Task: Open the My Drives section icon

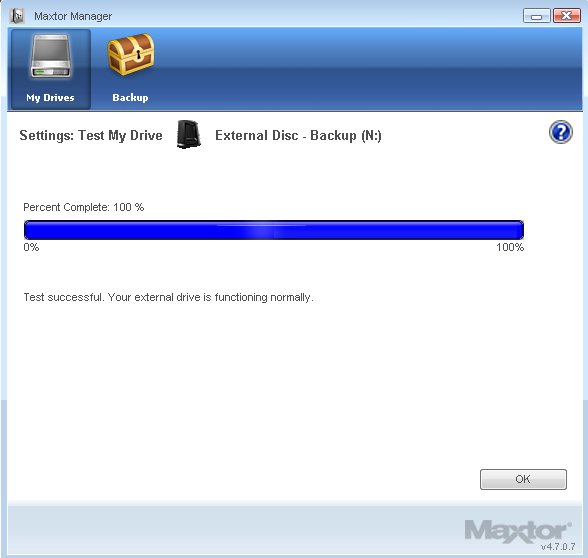Action: pos(51,56)
